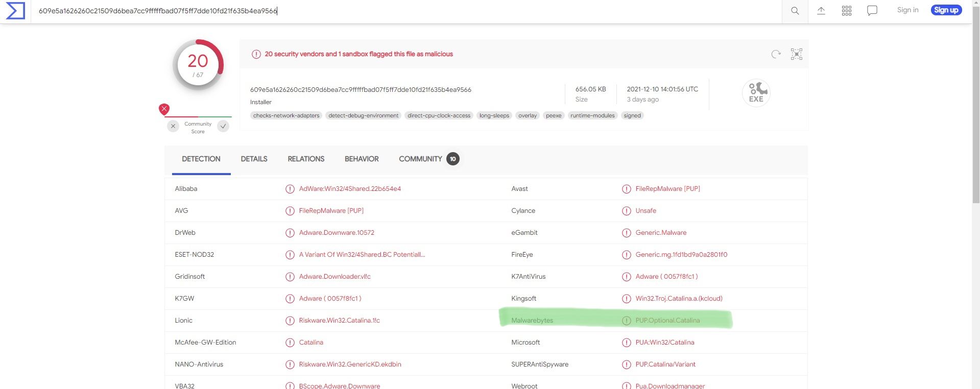Click alert icon beside Lionic detection
980x389 pixels.
(x=290, y=321)
